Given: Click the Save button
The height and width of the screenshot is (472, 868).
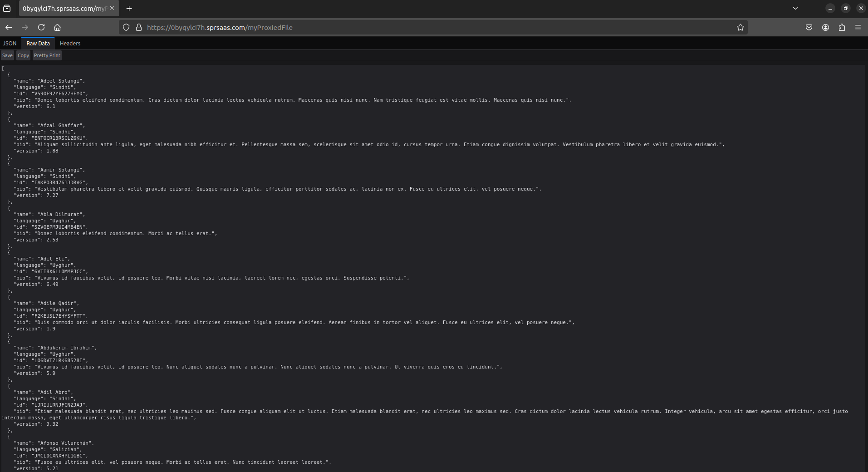Looking at the screenshot, I should (7, 55).
